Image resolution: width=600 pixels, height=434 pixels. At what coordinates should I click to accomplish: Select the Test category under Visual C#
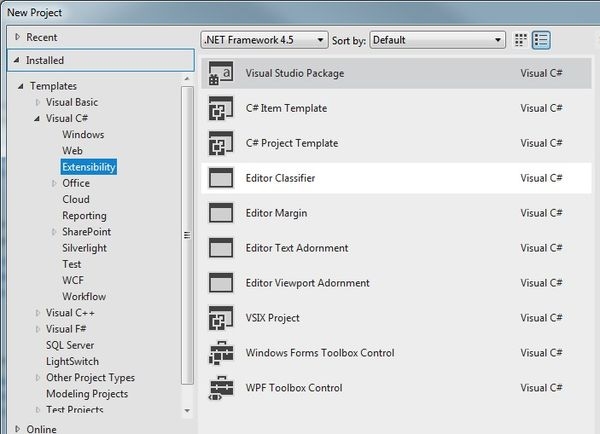[x=72, y=264]
